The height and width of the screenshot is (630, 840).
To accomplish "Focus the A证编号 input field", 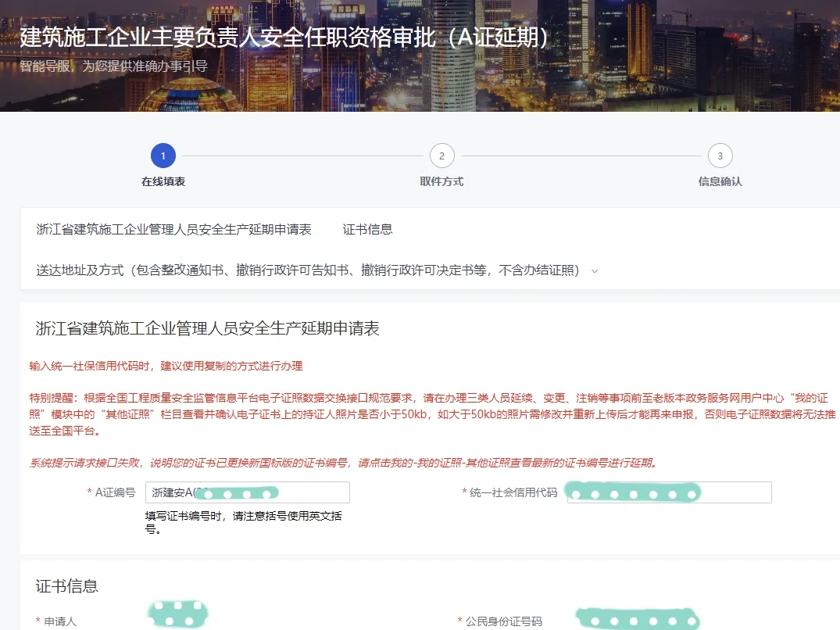I will (x=248, y=492).
